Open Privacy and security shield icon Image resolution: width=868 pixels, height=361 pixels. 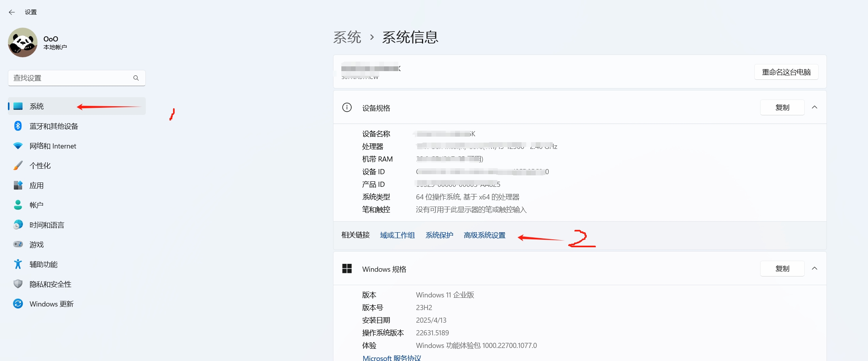[18, 284]
